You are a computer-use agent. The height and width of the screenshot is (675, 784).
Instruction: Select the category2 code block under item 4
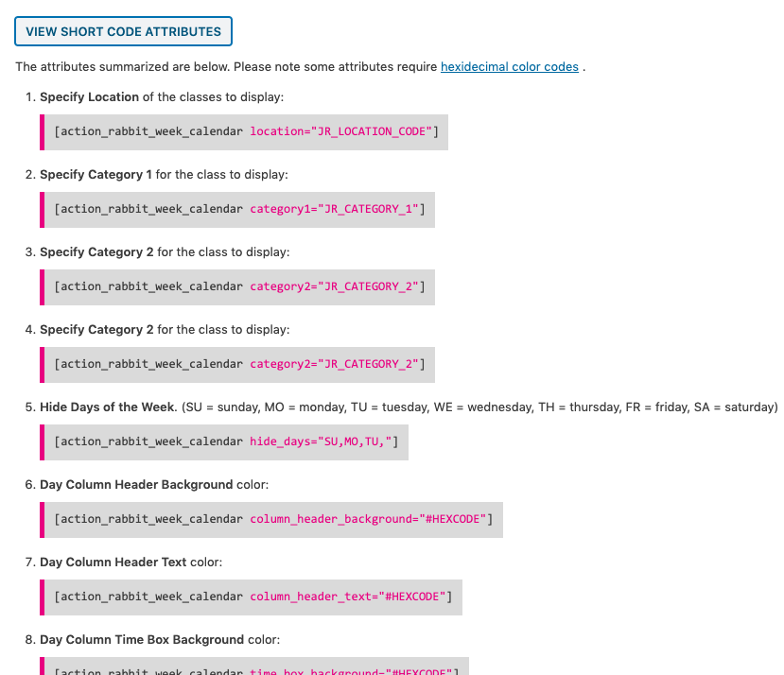click(238, 364)
